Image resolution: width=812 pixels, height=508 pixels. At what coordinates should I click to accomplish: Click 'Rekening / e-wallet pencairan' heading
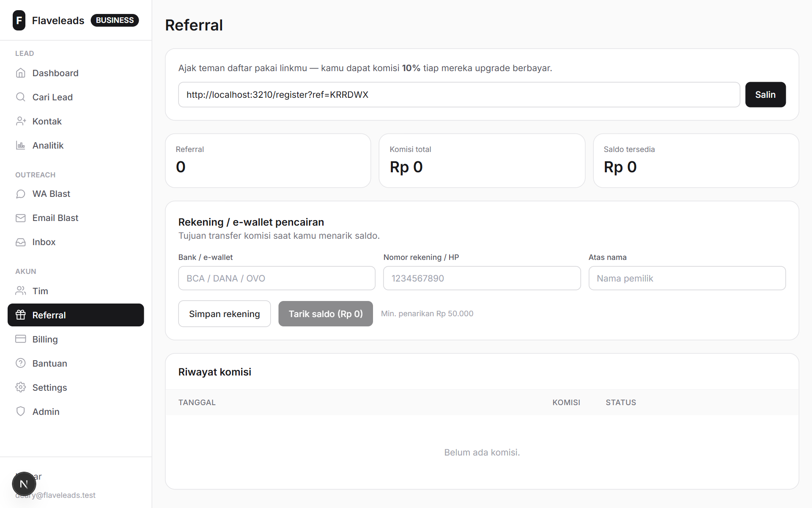251,222
